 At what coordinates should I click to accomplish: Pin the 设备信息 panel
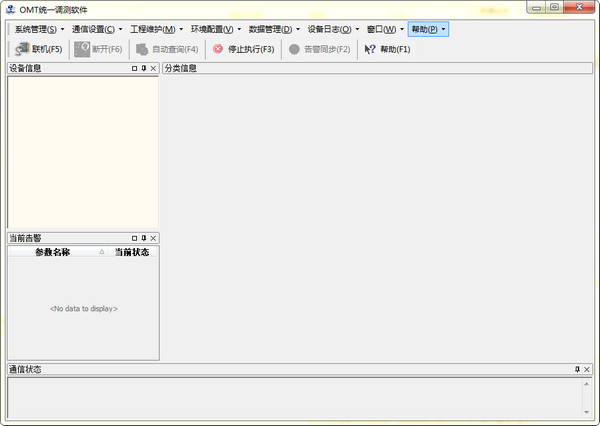pos(144,68)
